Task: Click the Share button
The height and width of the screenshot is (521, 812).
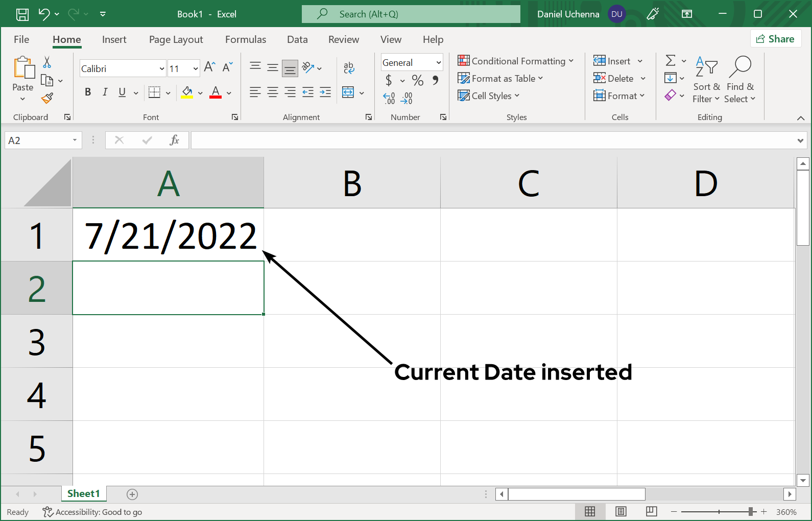Action: [x=775, y=39]
